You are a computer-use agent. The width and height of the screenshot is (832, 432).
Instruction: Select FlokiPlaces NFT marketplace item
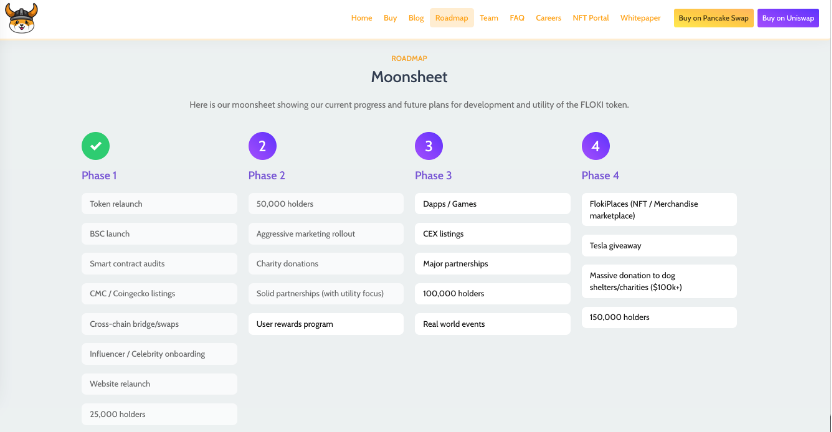659,210
